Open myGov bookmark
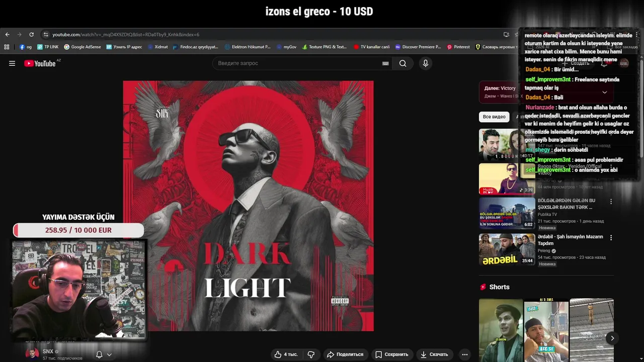644x362 pixels. [287, 47]
